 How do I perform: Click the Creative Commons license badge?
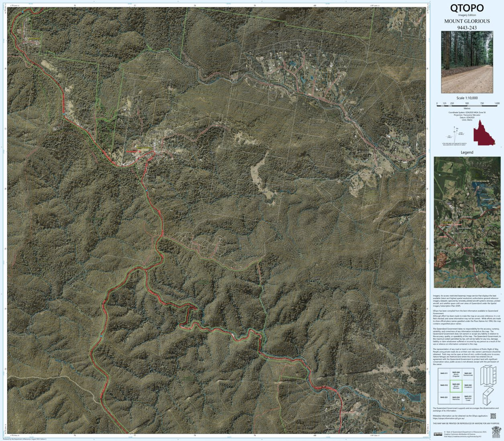coord(438,433)
